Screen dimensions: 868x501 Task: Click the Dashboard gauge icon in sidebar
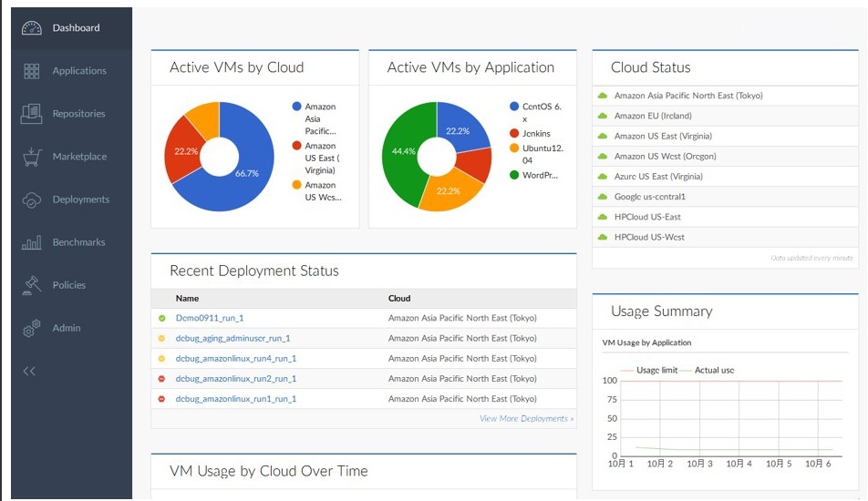[31, 28]
